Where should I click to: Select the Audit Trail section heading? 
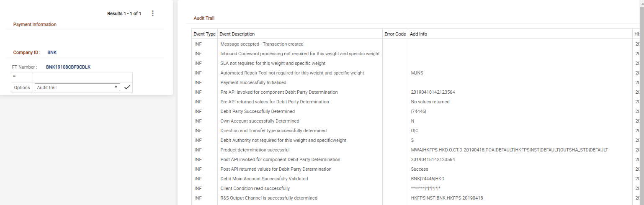pos(204,18)
